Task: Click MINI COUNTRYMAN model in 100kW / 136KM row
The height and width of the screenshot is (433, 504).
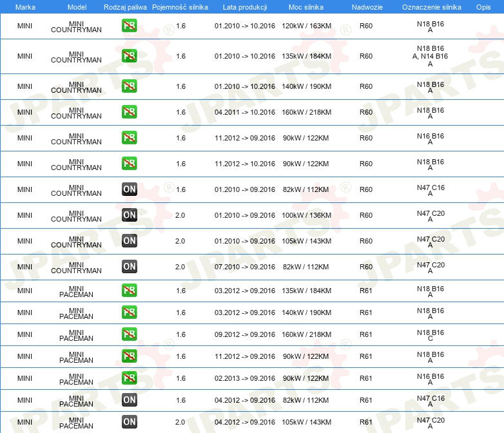Action: coord(76,216)
